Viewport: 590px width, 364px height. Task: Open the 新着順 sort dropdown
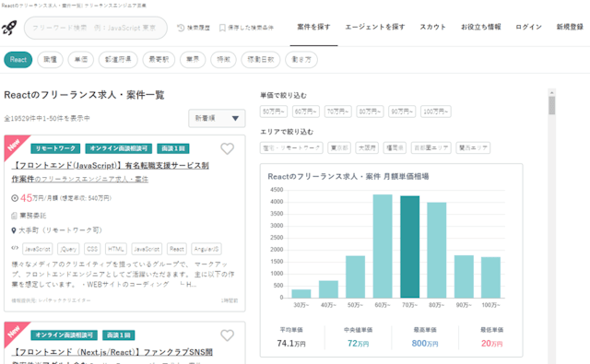coord(217,119)
